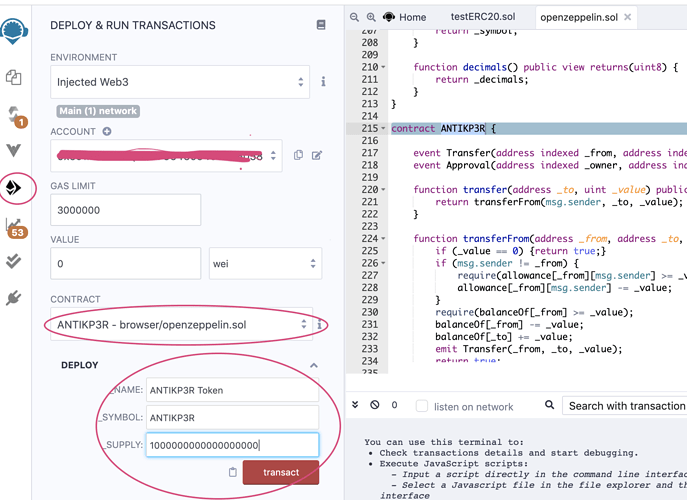687x500 pixels.
Task: Click the Gas Limit input field
Action: [x=126, y=210]
